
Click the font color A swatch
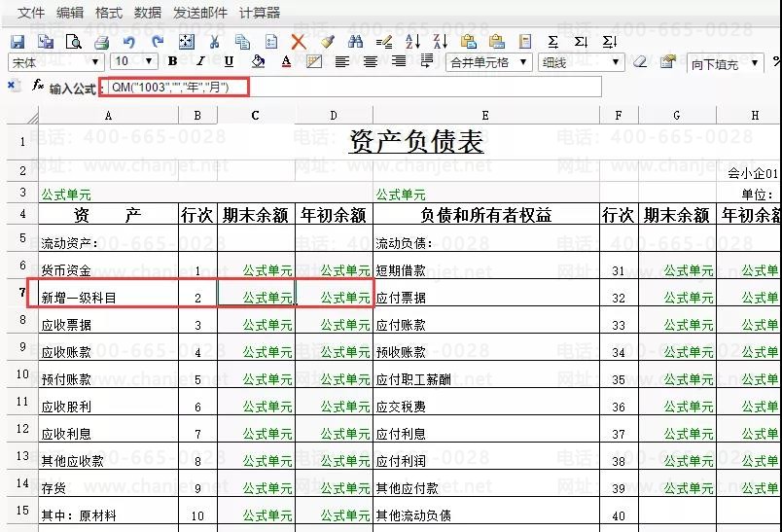pos(286,61)
